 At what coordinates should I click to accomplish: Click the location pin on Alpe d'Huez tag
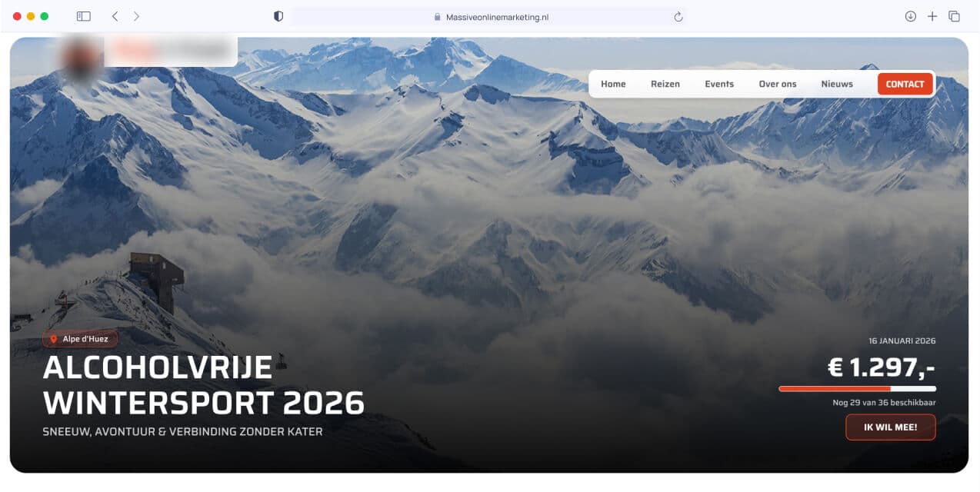pyautogui.click(x=53, y=339)
